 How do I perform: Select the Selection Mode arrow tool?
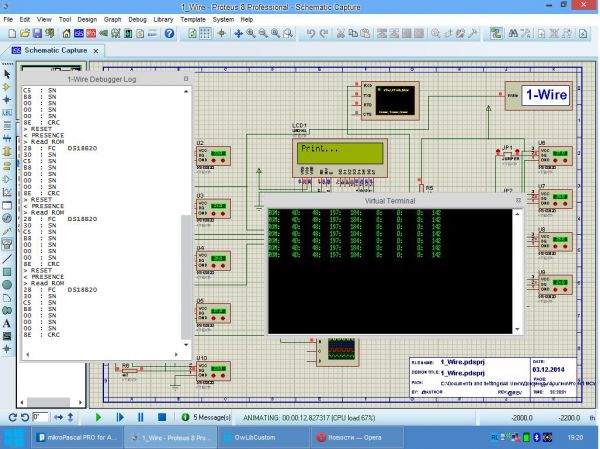[7, 74]
